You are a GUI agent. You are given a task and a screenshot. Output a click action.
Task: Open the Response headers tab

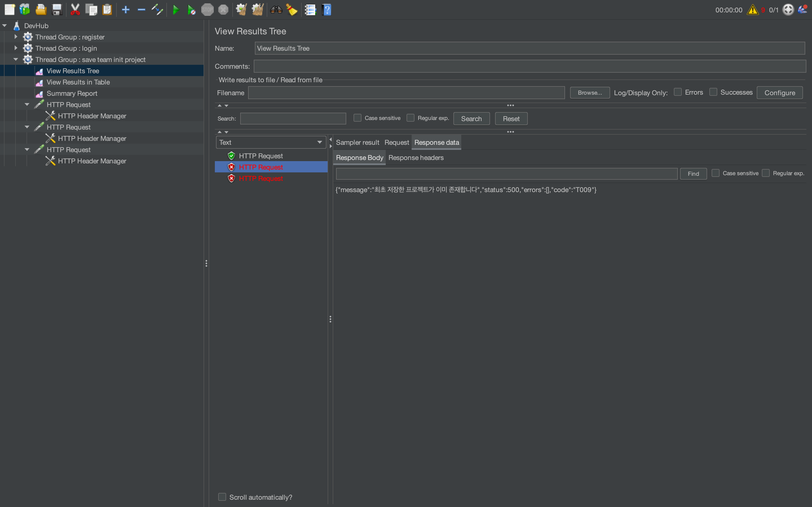coord(416,158)
